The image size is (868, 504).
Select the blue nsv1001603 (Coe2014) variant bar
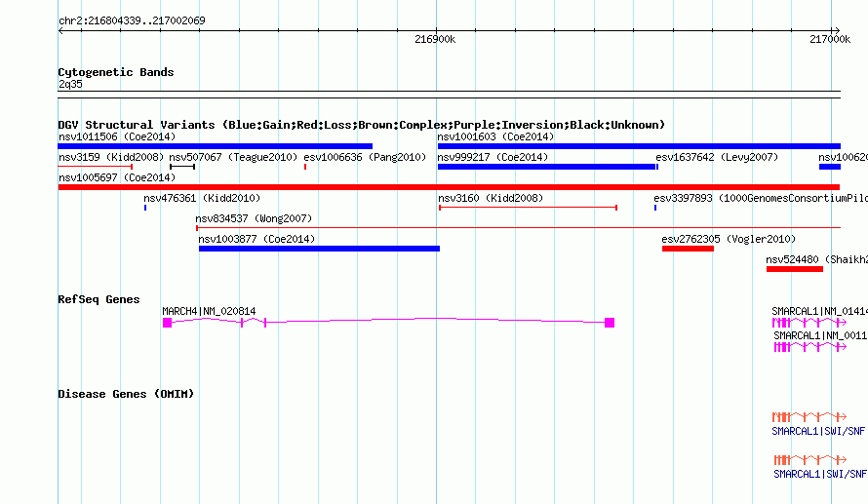[x=639, y=146]
